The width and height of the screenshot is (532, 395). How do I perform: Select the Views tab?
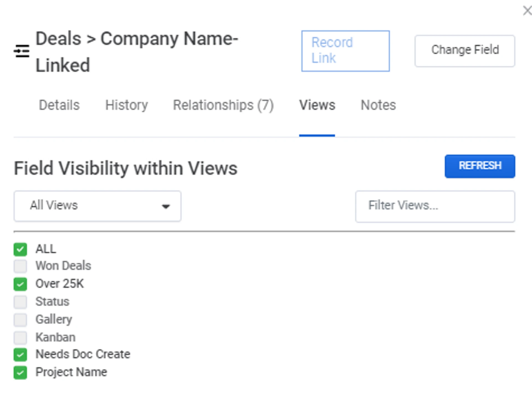317,105
